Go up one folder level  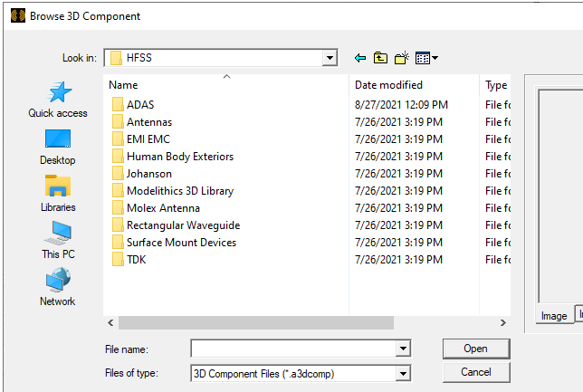pyautogui.click(x=380, y=58)
